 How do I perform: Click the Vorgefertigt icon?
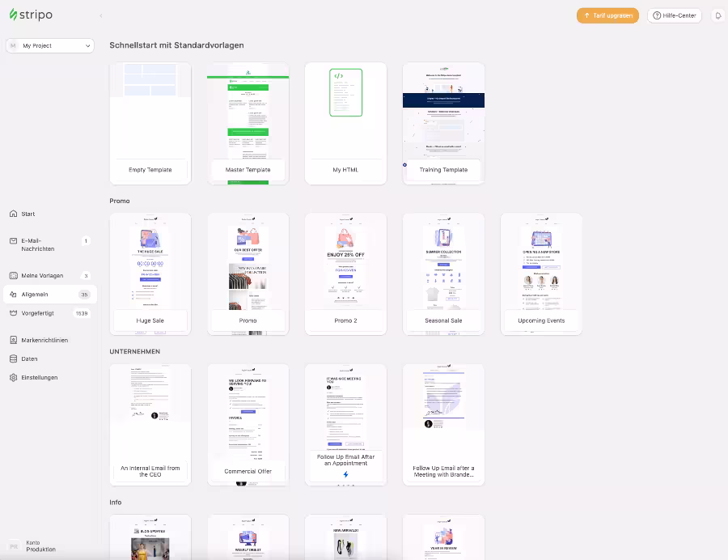point(14,313)
